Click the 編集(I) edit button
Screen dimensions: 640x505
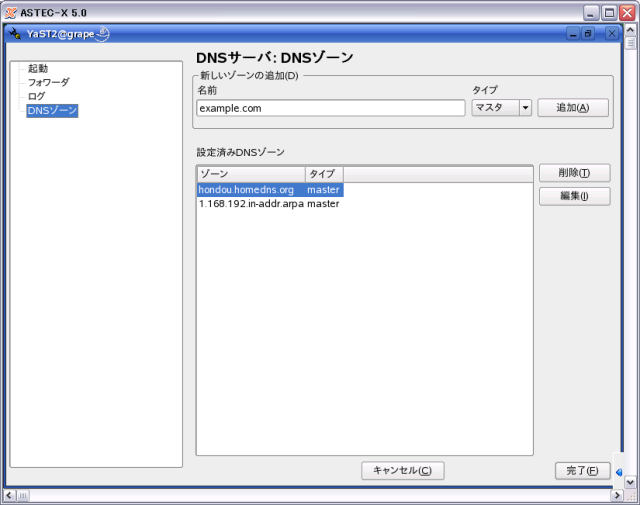click(574, 196)
